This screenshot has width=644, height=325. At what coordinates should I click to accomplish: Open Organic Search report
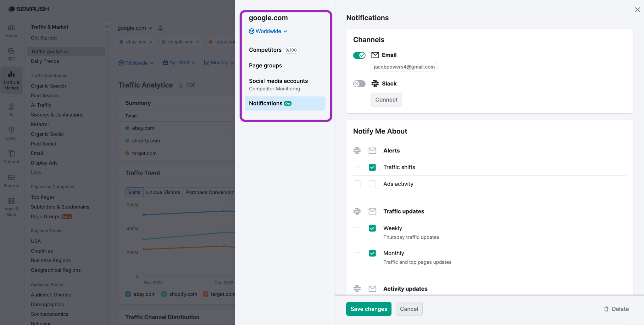coord(48,86)
